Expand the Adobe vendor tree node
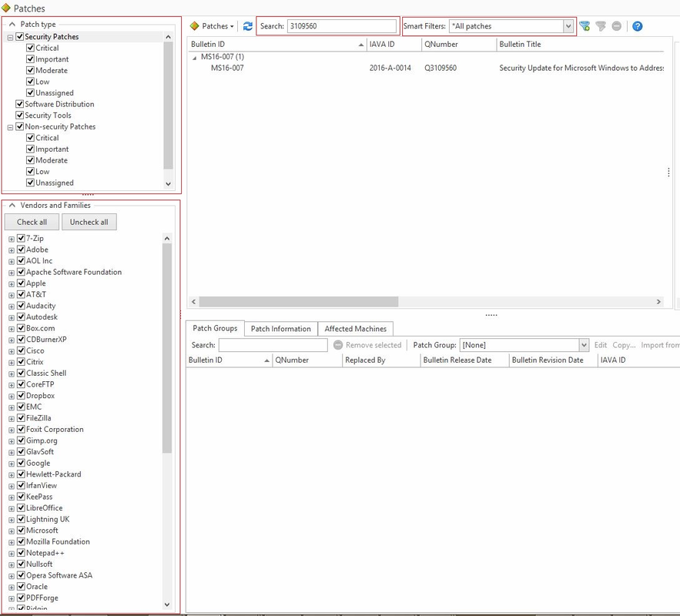This screenshot has height=616, width=680. tap(12, 250)
